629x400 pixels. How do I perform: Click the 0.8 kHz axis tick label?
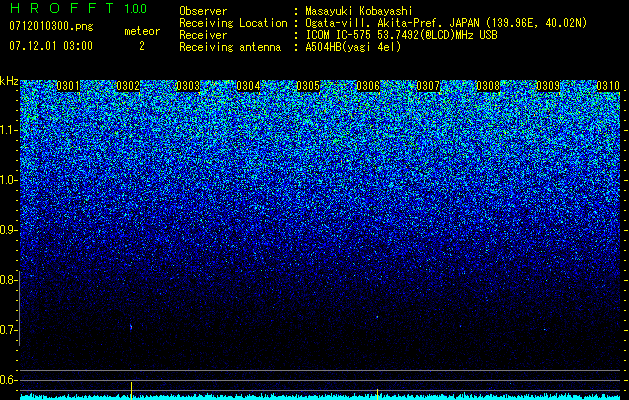[8, 280]
